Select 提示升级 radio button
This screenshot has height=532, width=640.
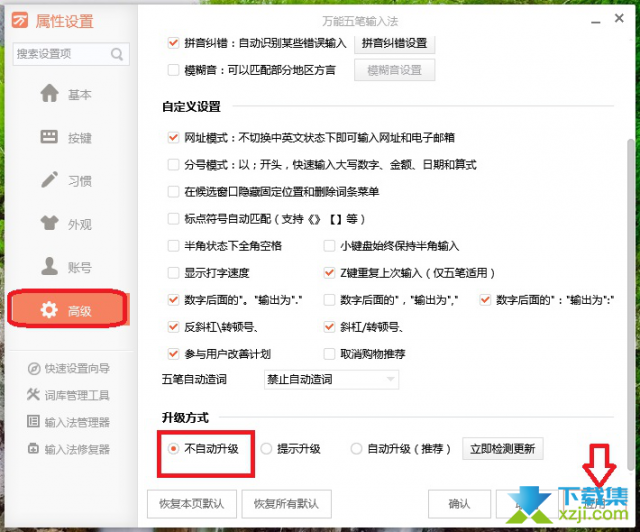pos(266,449)
